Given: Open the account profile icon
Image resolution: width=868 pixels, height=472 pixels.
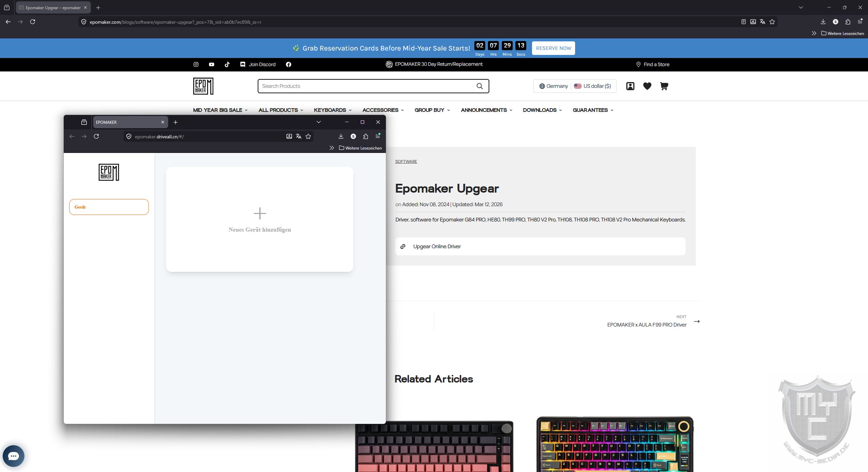Looking at the screenshot, I should [630, 86].
